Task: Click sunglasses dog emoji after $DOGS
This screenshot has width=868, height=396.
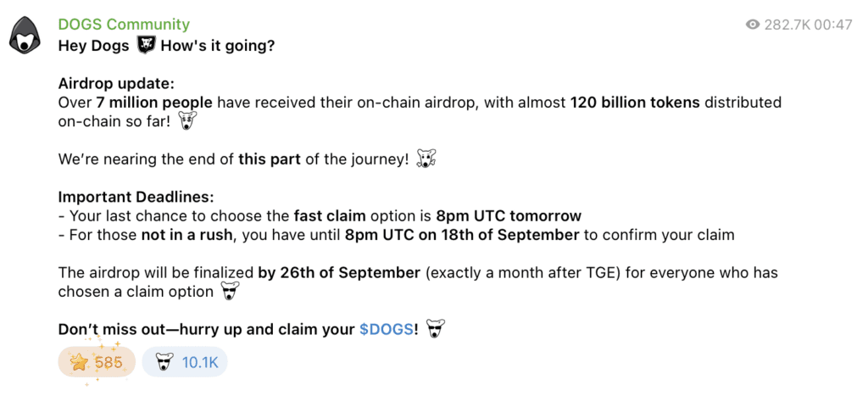Action: coord(436,330)
